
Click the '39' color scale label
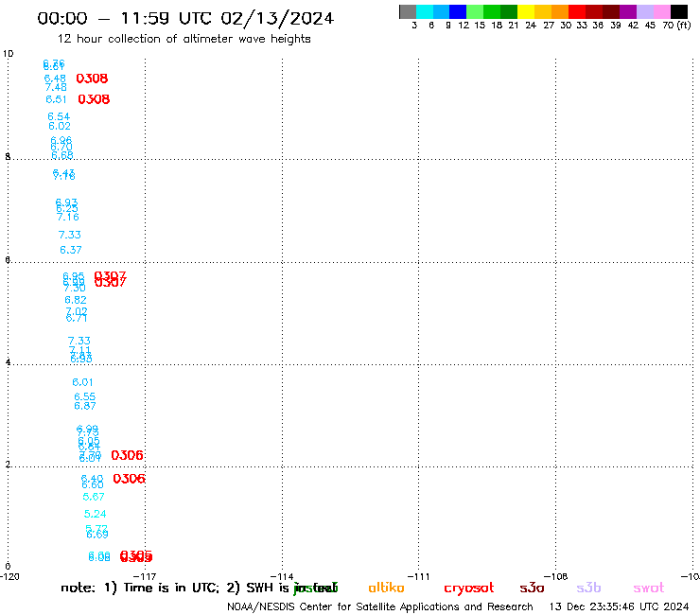(x=616, y=26)
